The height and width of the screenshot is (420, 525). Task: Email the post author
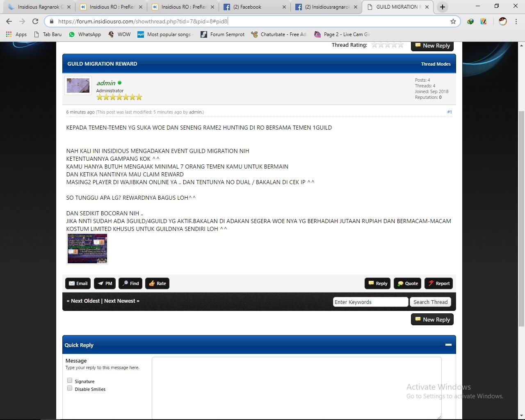tap(78, 283)
